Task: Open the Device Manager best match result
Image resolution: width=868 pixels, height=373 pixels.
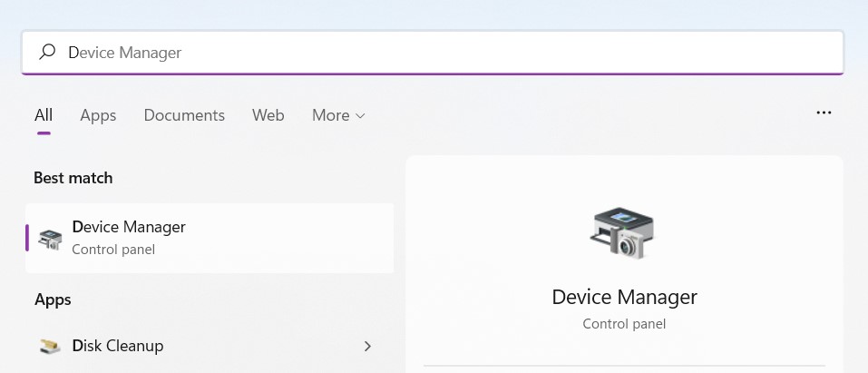Action: tap(210, 239)
